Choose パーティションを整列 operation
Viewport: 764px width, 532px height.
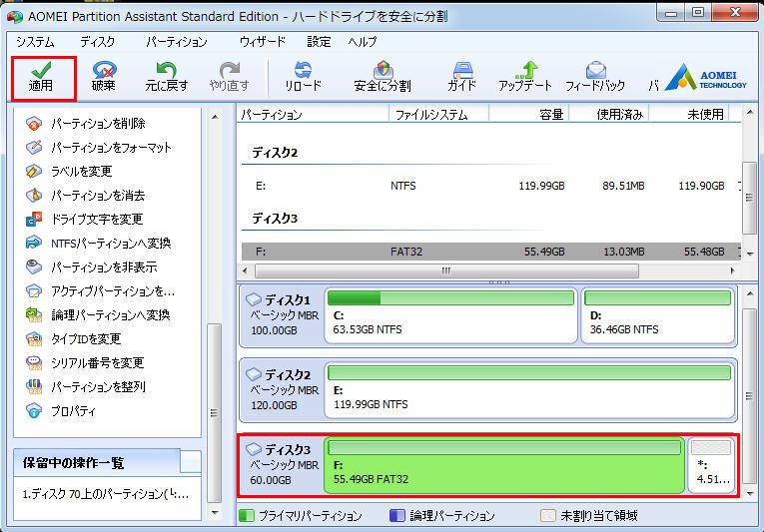click(x=85, y=387)
